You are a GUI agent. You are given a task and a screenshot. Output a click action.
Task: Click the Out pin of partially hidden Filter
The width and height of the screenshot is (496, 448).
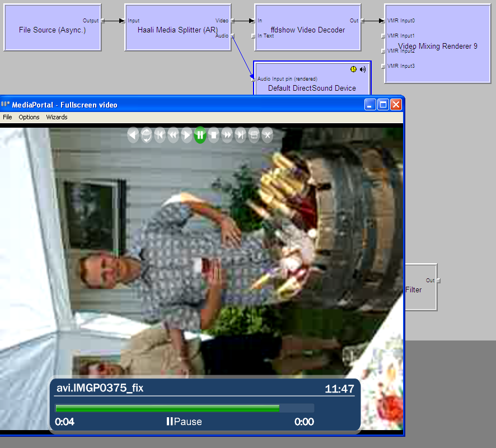tap(438, 281)
